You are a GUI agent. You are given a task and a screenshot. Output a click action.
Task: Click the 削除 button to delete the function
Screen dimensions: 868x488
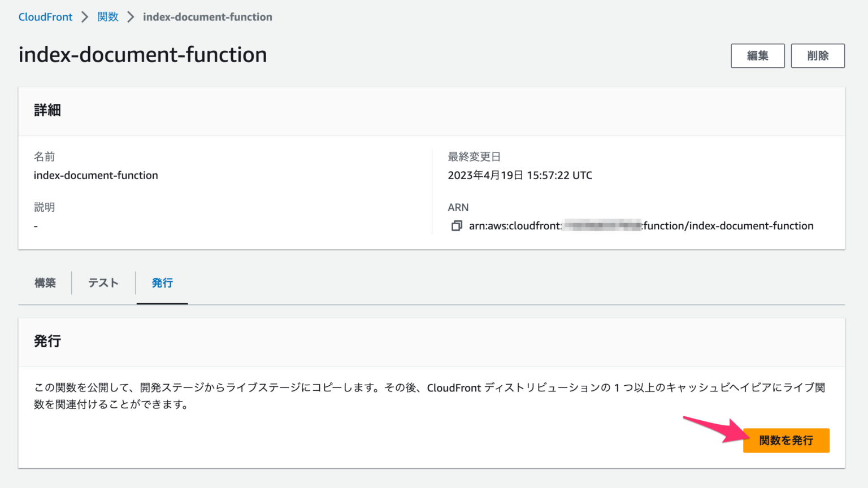coord(818,55)
